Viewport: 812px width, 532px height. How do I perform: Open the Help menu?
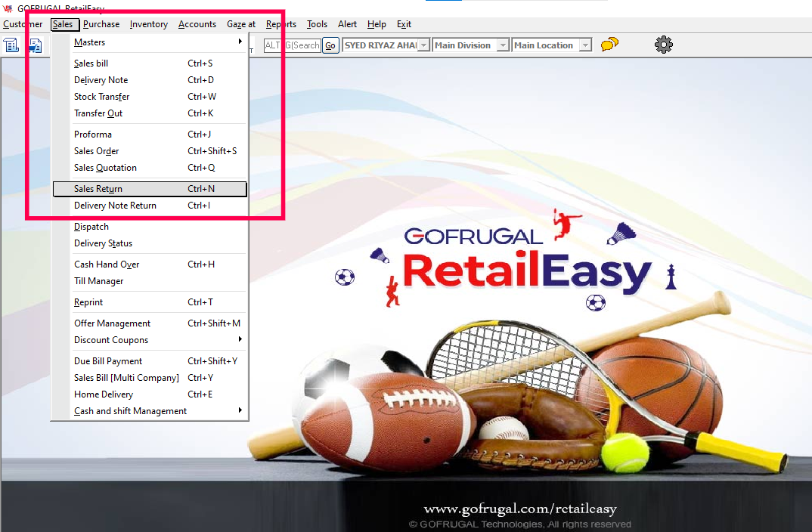pos(377,24)
